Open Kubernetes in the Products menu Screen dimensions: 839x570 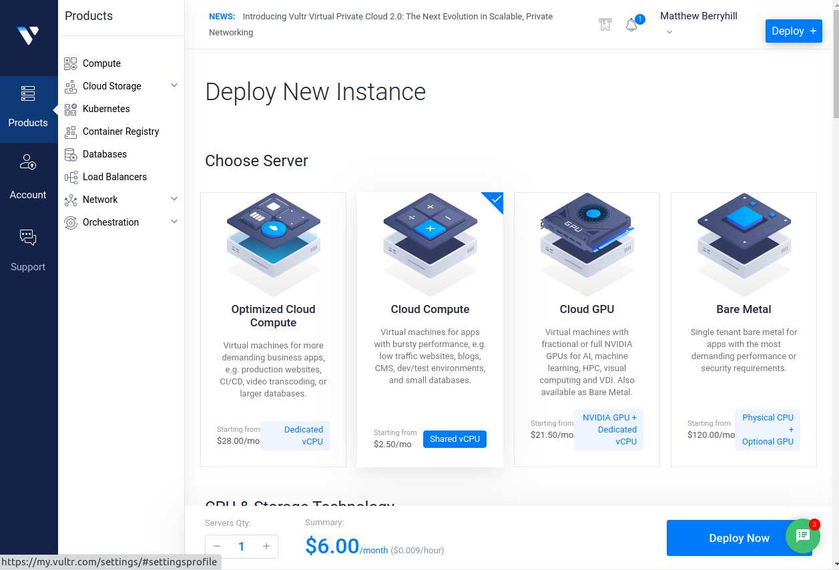tap(106, 109)
